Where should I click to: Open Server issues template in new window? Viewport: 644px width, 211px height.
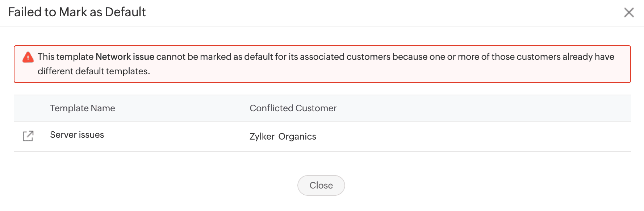pos(28,136)
